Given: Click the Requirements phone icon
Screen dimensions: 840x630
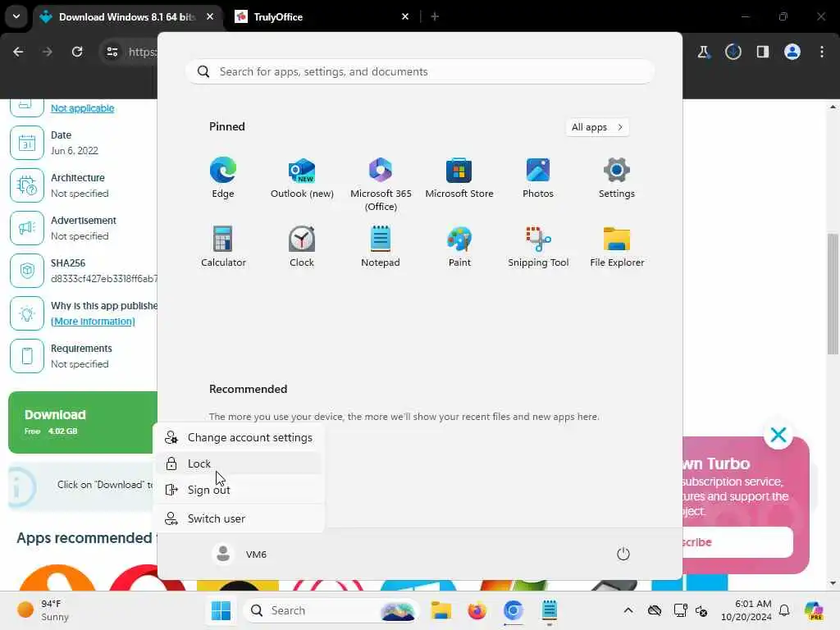Looking at the screenshot, I should click(27, 356).
